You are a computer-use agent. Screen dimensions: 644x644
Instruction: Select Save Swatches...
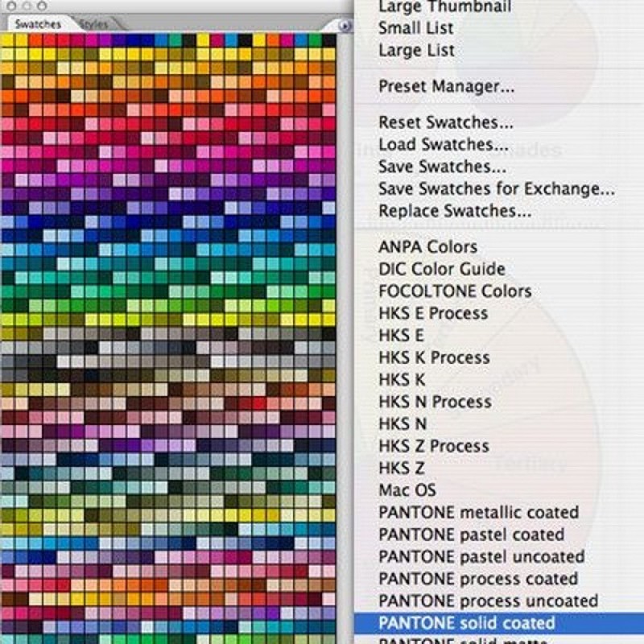(x=442, y=167)
